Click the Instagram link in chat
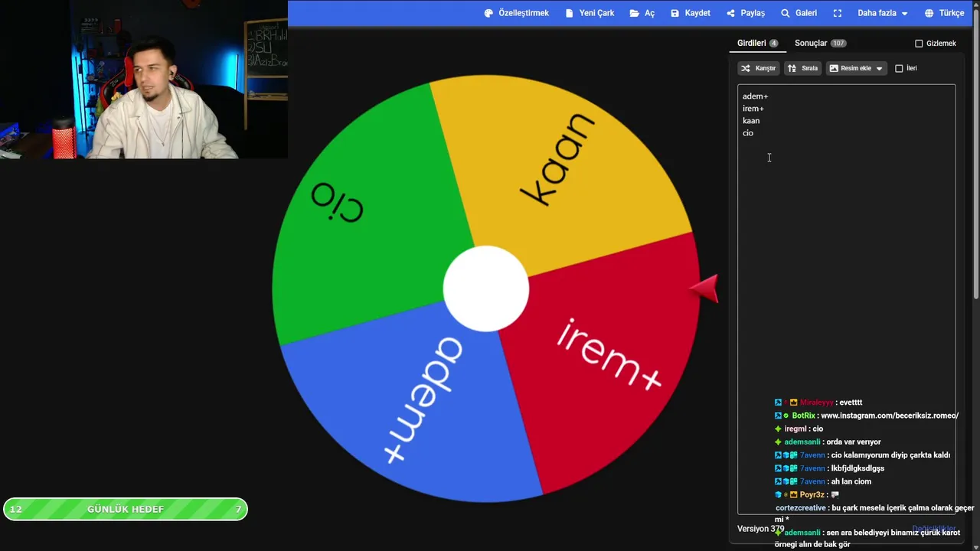Screen dimensions: 980x551 [889, 416]
